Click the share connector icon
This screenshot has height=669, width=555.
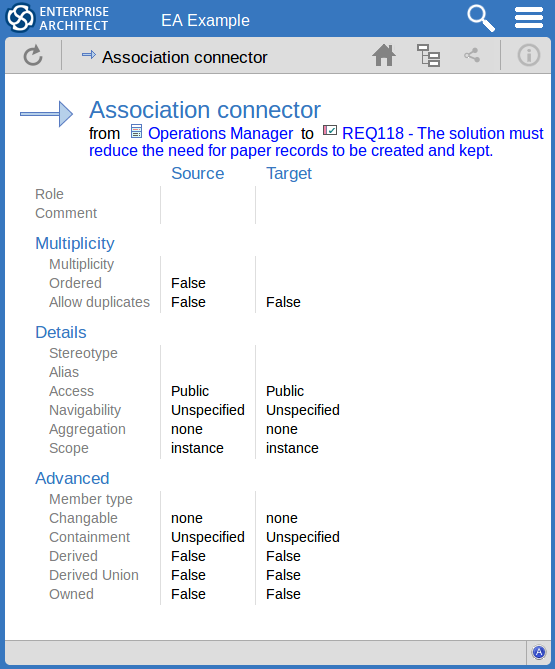tap(472, 55)
